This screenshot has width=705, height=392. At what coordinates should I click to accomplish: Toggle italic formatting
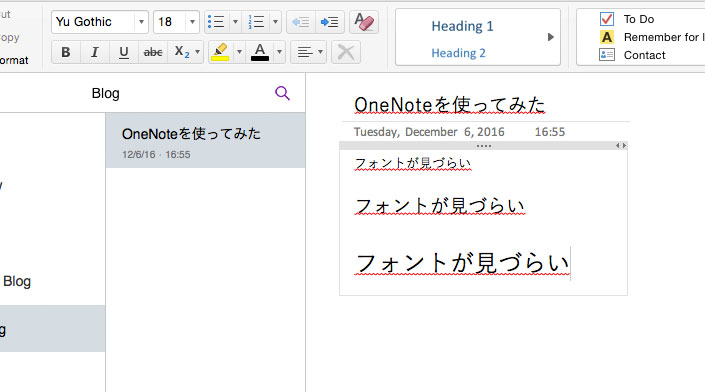pyautogui.click(x=94, y=52)
